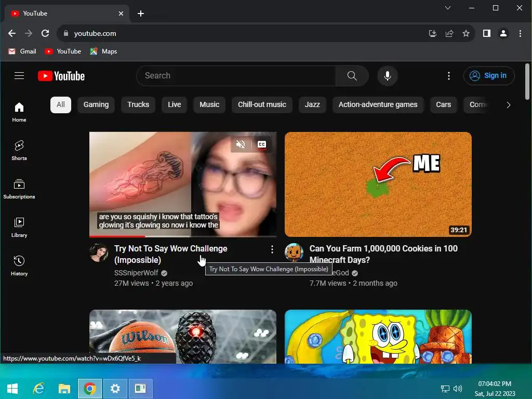Click the volume icon in system tray
Image resolution: width=532 pixels, height=399 pixels.
pos(458,389)
